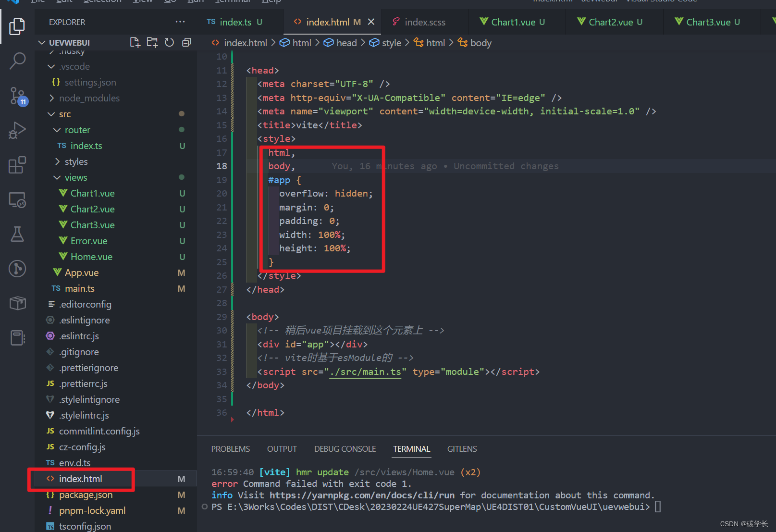
Task: Open the PROBLEMS panel tab
Action: [x=231, y=449]
